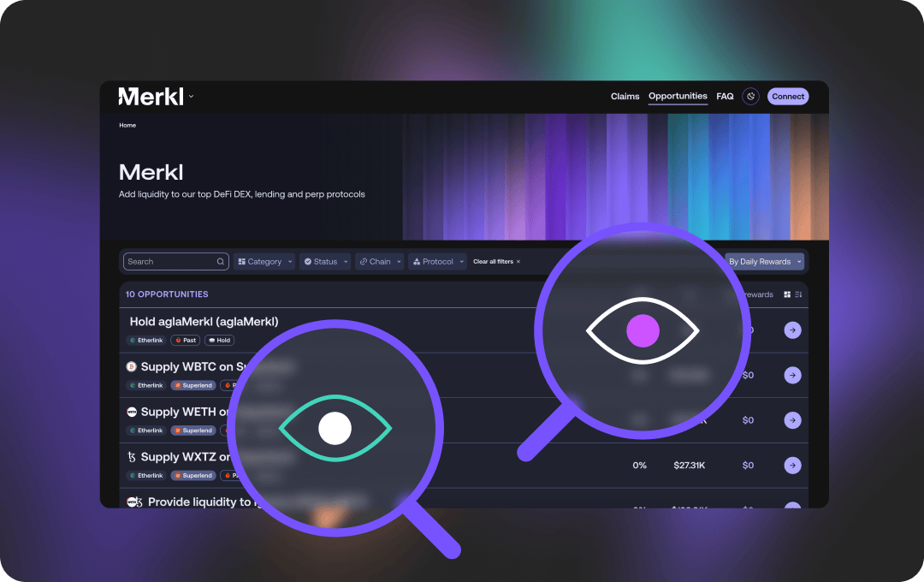Open the FAQ nav item
This screenshot has width=924, height=582.
[725, 96]
